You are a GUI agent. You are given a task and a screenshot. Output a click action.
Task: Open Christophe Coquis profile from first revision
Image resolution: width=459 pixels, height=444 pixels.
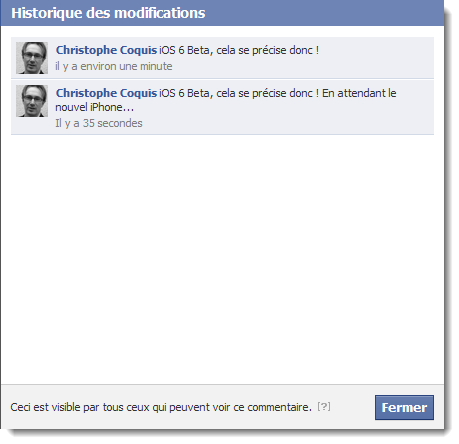(x=106, y=50)
